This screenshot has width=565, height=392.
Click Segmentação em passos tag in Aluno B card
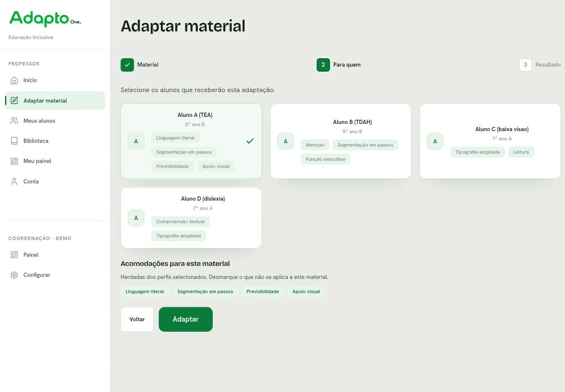click(x=366, y=145)
